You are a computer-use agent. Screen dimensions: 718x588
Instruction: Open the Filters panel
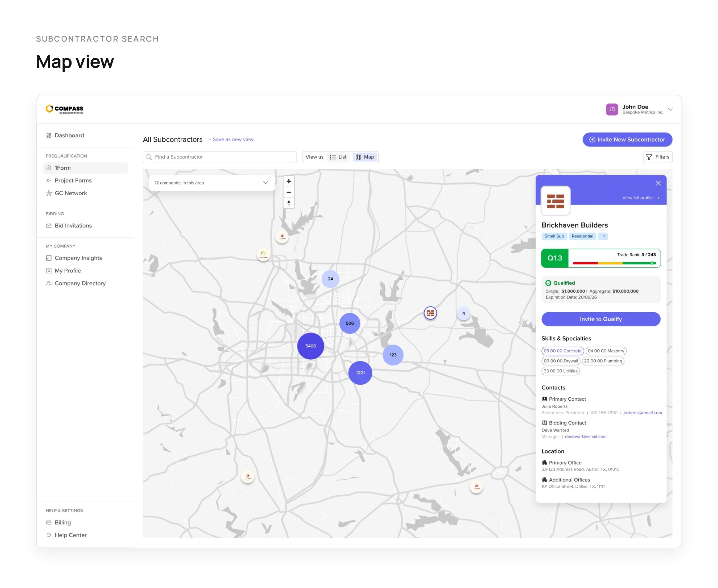(657, 157)
